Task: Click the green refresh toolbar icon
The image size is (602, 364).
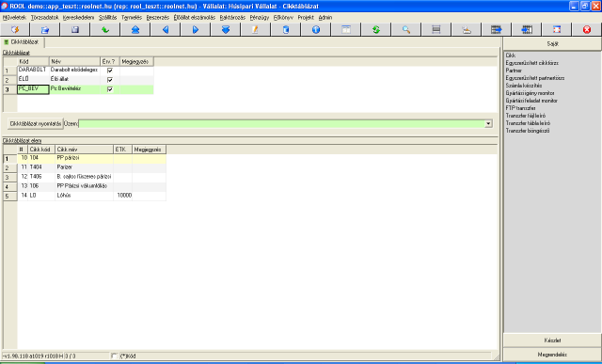Action: click(376, 29)
